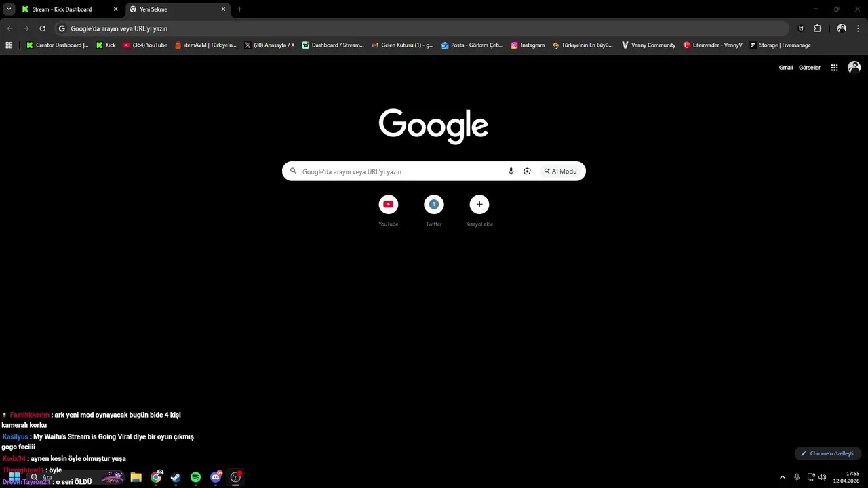Open the Instagram bookmark
This screenshot has height=488, width=868.
click(x=528, y=45)
